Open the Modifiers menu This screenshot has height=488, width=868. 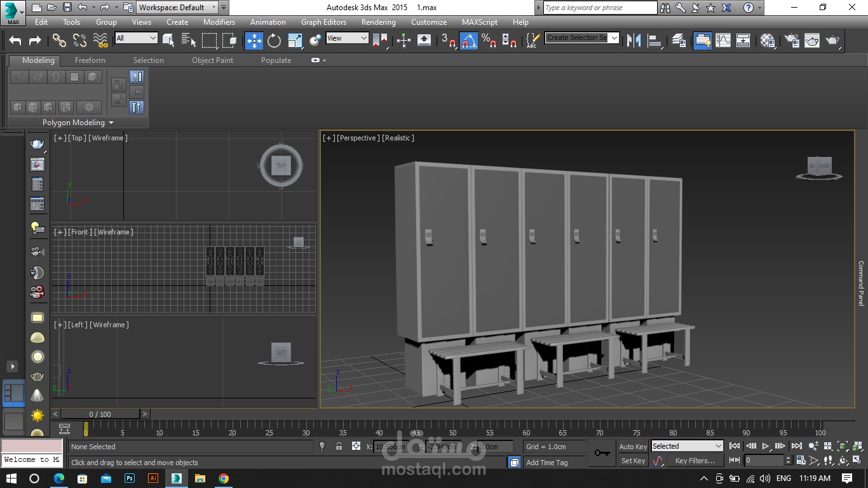pyautogui.click(x=219, y=22)
